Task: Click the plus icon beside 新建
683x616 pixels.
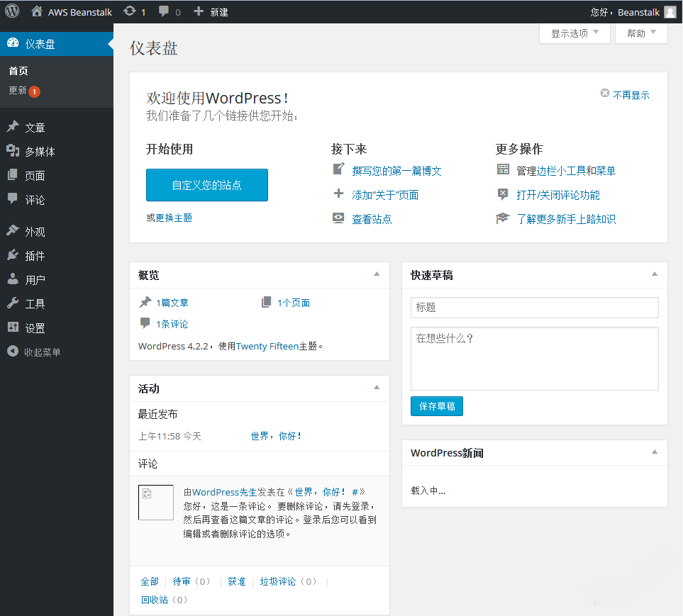Action: tap(199, 11)
